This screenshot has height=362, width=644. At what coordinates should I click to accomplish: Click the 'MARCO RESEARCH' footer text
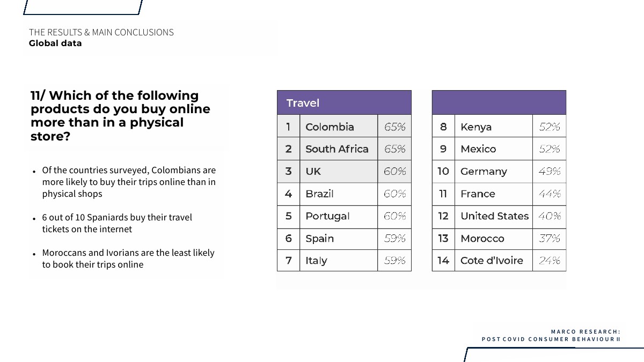click(586, 331)
